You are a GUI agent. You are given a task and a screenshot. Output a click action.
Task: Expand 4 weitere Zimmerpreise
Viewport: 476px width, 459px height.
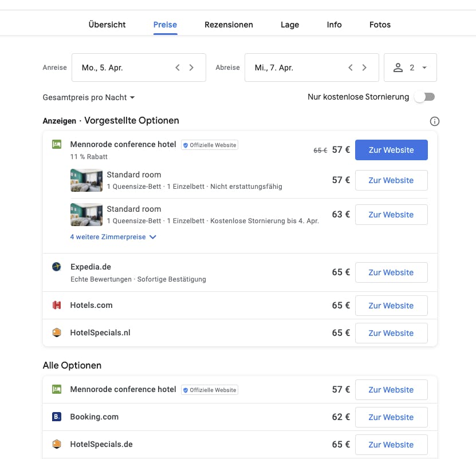pos(113,237)
